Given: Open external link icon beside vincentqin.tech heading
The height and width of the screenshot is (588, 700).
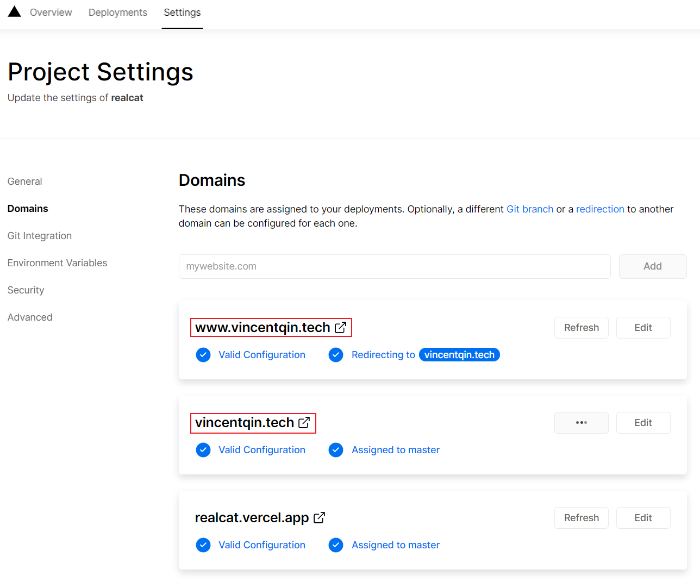Looking at the screenshot, I should [x=304, y=423].
